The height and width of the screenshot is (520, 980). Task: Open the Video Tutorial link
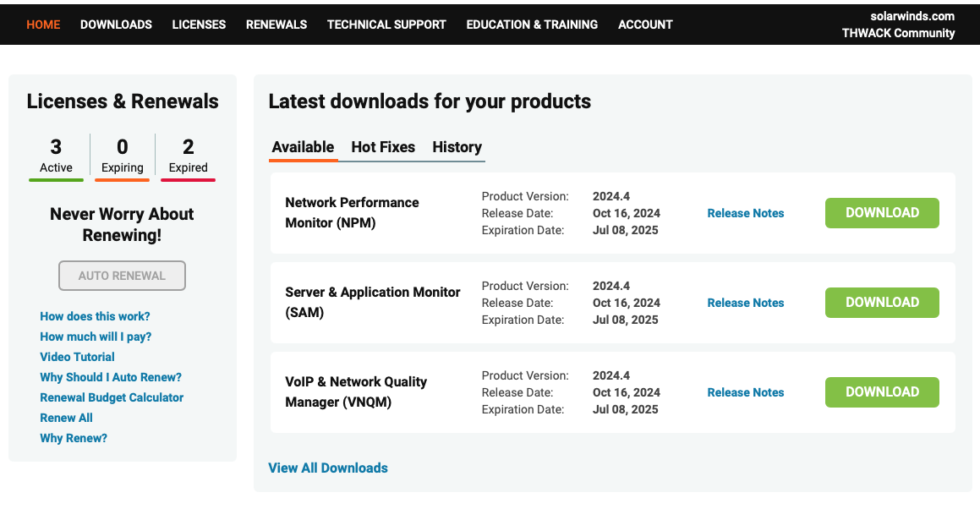(78, 357)
